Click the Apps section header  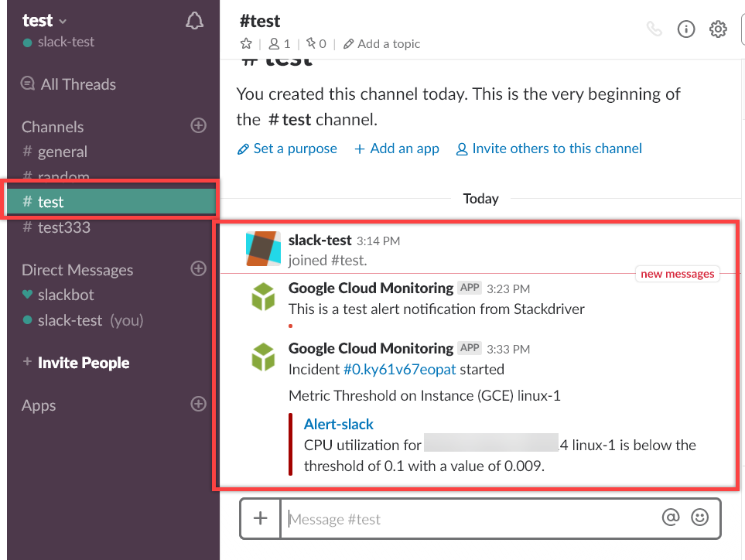click(39, 405)
